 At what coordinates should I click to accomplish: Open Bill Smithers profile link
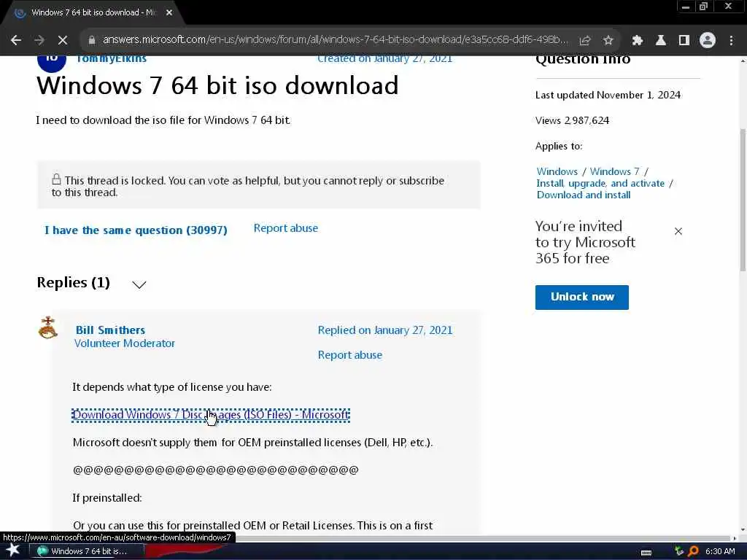point(110,330)
